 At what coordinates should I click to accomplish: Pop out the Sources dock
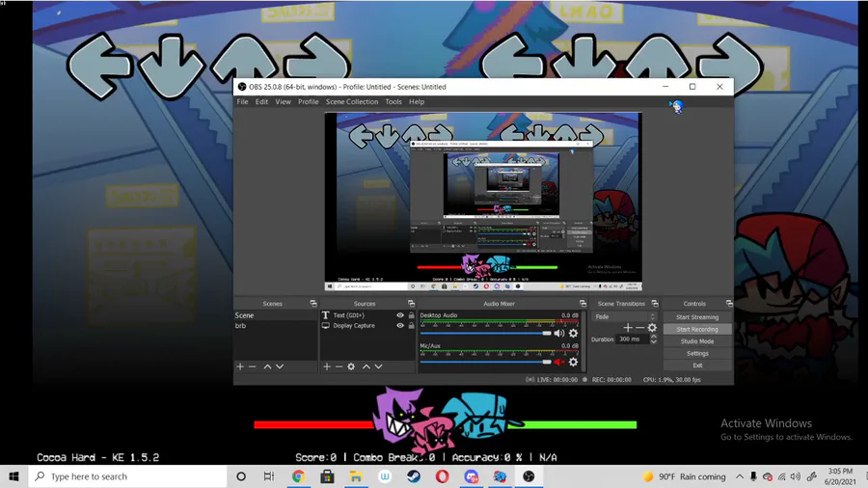click(411, 303)
